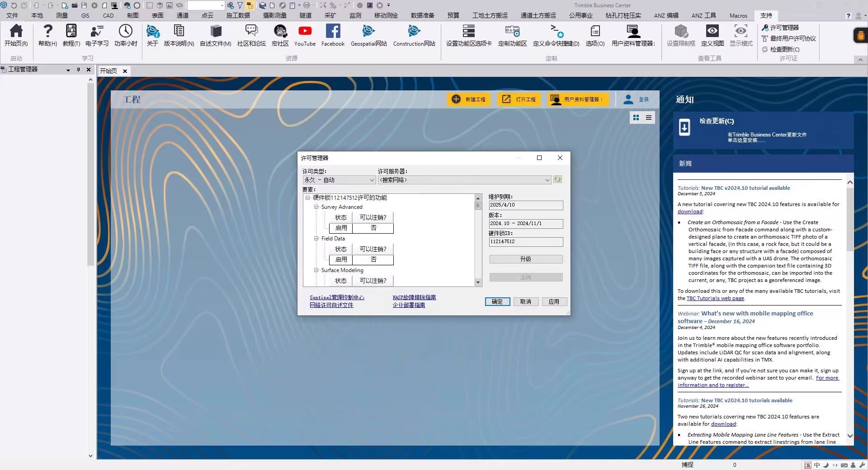
Task: Switch to the 点云 ribbon tab
Action: pos(208,15)
